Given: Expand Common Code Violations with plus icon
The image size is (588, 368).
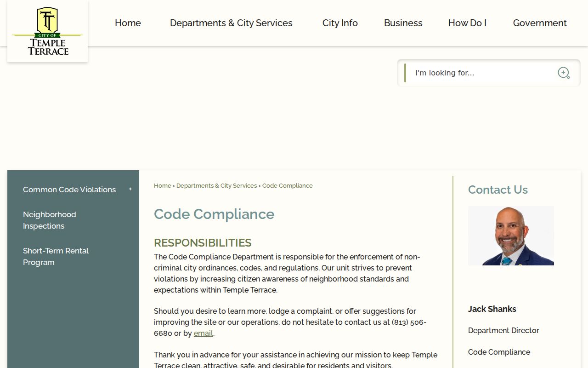Looking at the screenshot, I should point(130,189).
